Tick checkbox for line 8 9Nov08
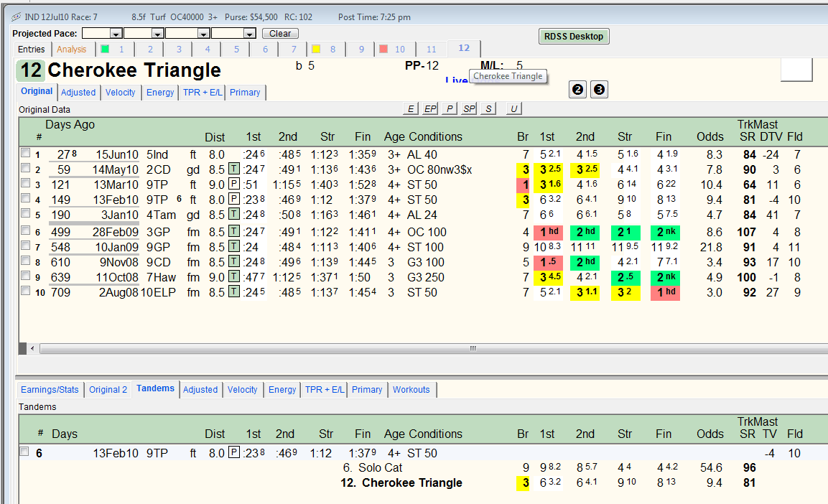The image size is (828, 504). [x=25, y=261]
